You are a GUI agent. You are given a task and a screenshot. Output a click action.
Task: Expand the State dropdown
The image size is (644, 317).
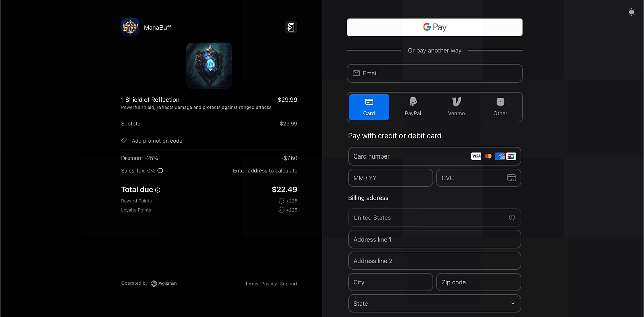(x=434, y=304)
